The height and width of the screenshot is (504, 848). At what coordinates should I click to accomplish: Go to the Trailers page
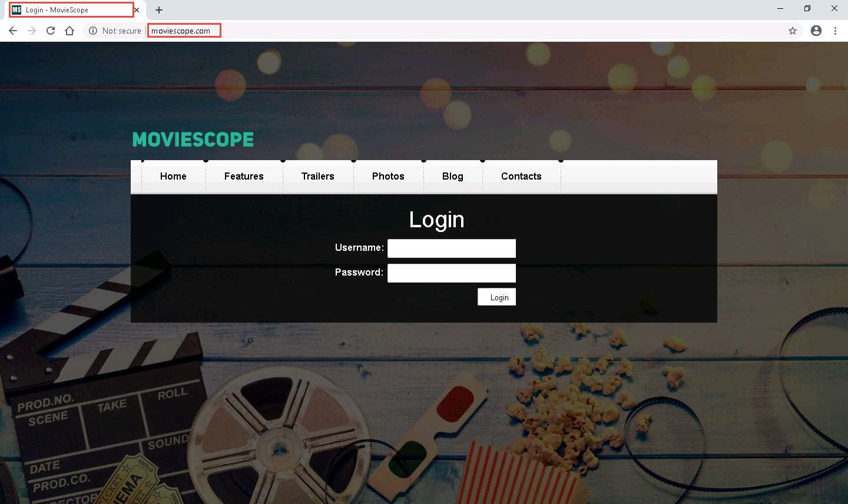point(318,176)
